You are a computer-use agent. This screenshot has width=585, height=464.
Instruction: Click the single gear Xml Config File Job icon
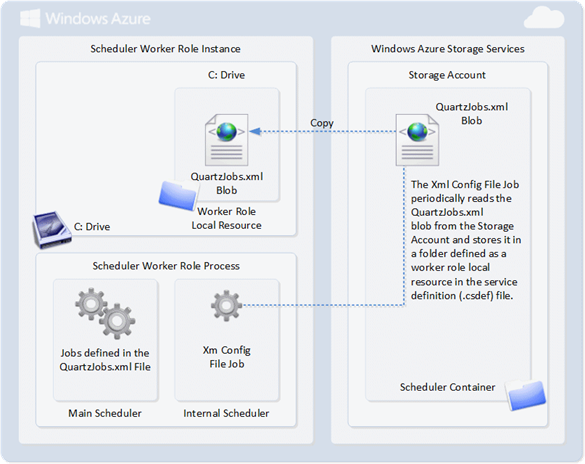pos(226,305)
